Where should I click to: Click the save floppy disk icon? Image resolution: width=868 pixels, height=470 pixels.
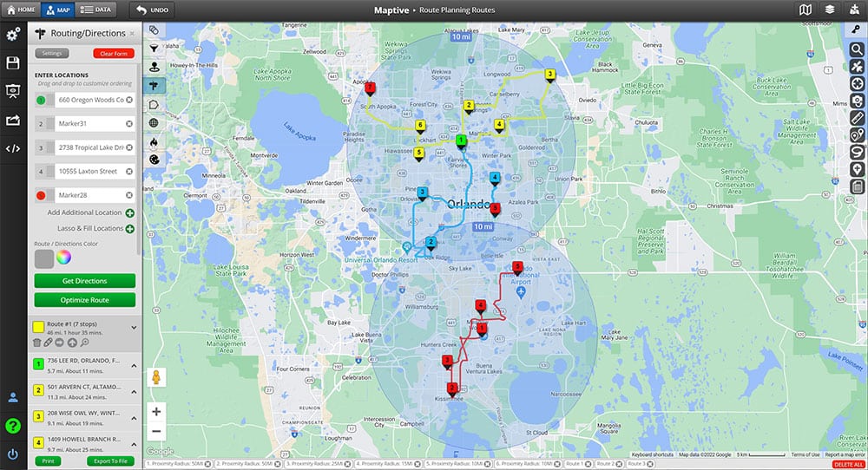[x=13, y=63]
